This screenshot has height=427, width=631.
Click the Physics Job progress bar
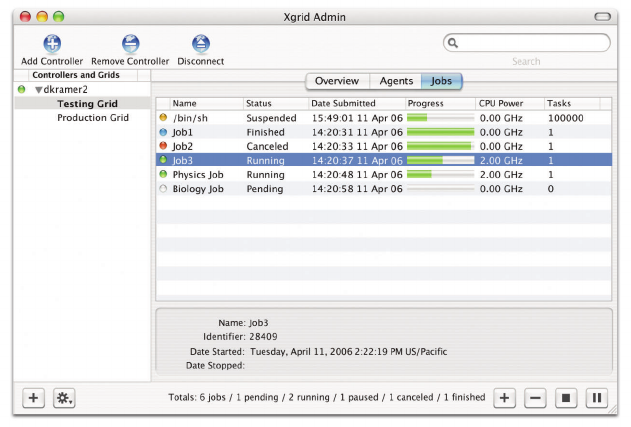point(440,174)
